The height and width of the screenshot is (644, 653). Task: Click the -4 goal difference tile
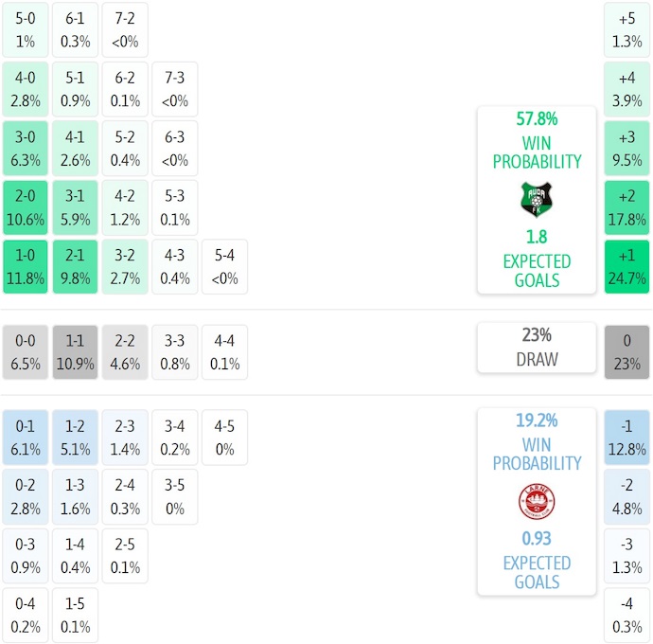pyautogui.click(x=627, y=616)
